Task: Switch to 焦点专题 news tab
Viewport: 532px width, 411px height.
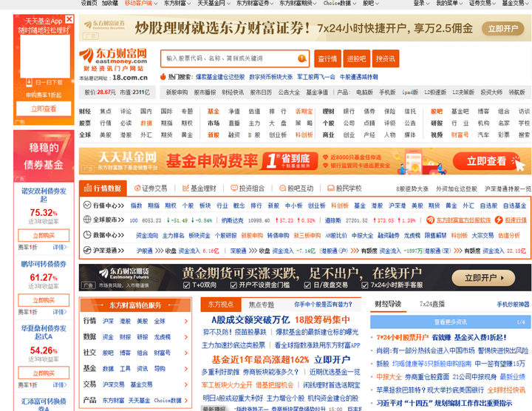Action: [x=262, y=305]
